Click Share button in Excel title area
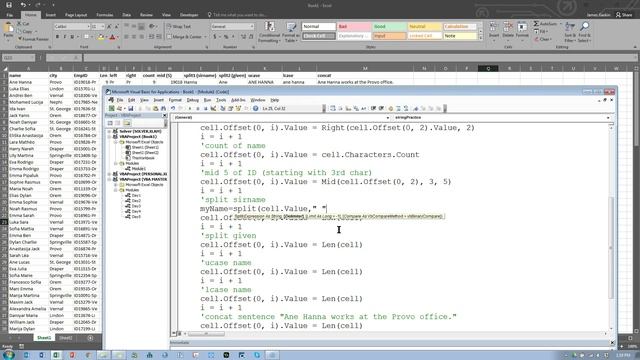The width and height of the screenshot is (640, 360). pos(624,15)
